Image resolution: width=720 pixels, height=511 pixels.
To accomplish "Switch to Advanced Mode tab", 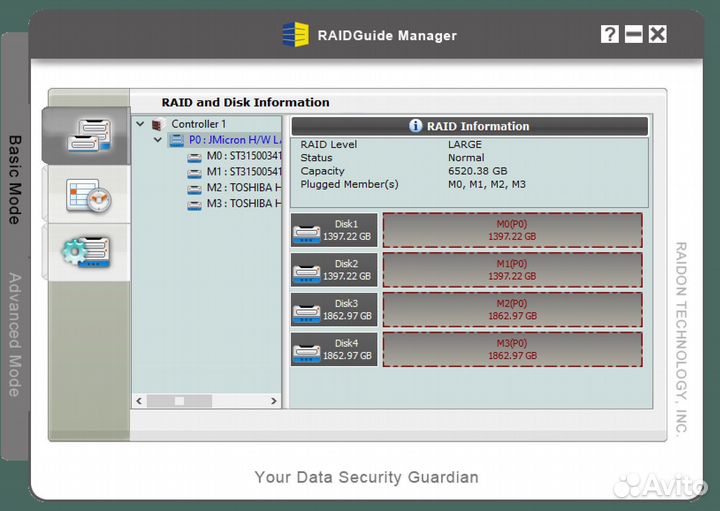I will [x=15, y=335].
